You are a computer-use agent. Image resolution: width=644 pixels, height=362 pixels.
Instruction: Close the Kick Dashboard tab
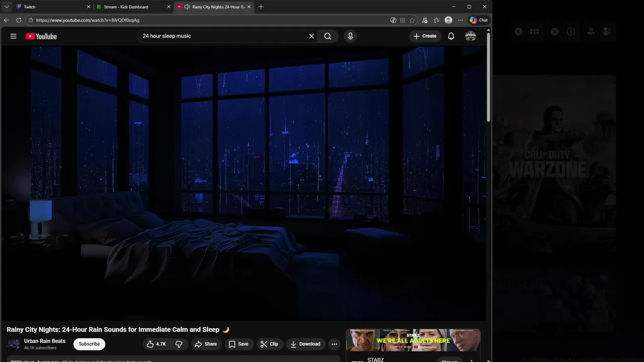pyautogui.click(x=169, y=7)
